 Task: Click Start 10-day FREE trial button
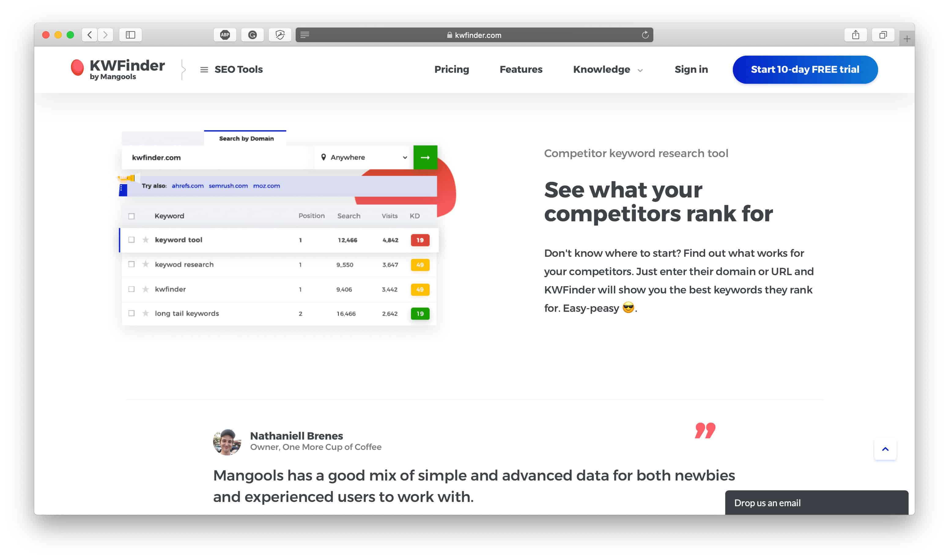coord(805,69)
